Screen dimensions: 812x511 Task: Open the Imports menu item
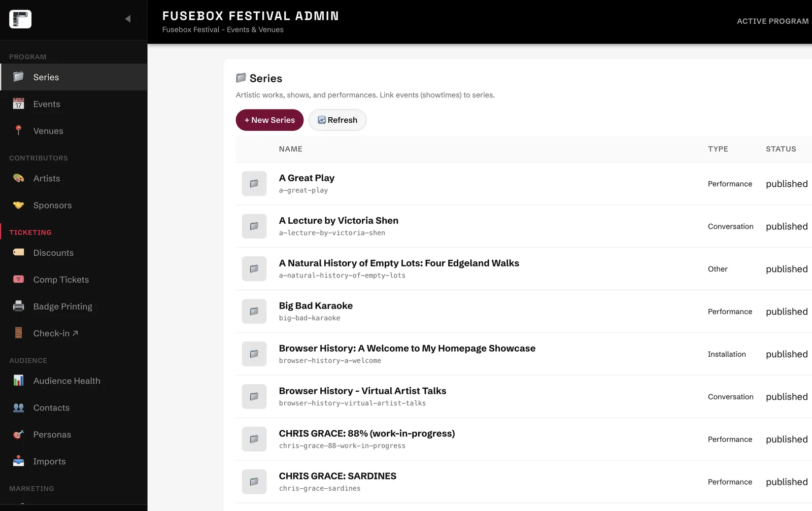click(74, 461)
